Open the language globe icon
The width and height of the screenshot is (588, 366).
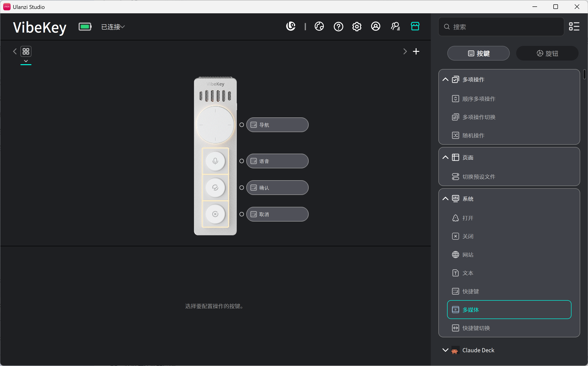tap(319, 26)
